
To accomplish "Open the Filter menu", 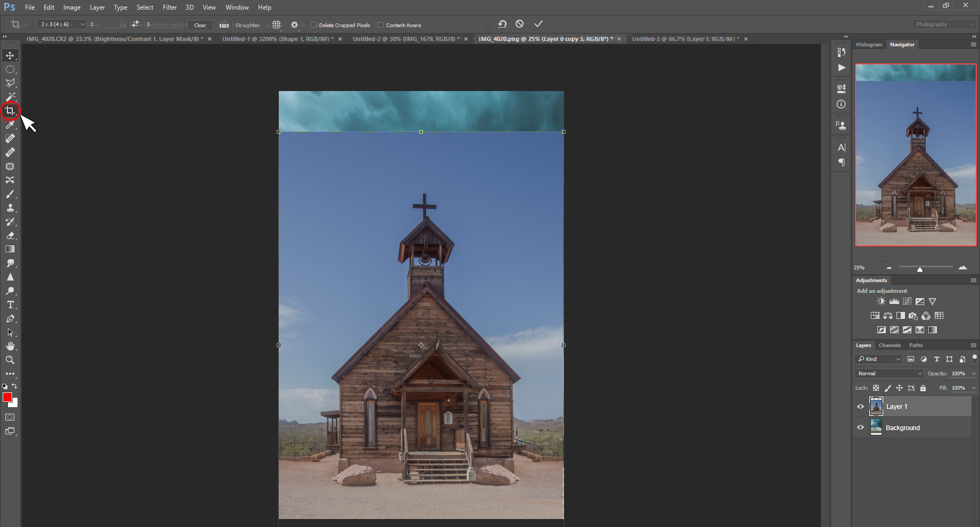I will coord(170,7).
